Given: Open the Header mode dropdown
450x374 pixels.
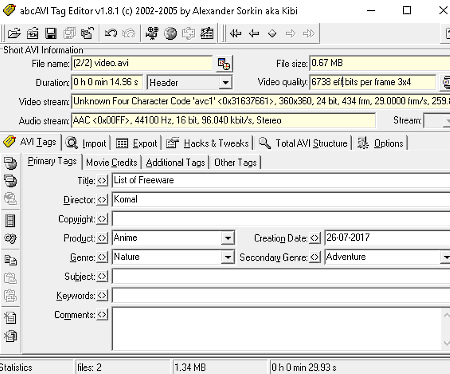Looking at the screenshot, I should (226, 82).
